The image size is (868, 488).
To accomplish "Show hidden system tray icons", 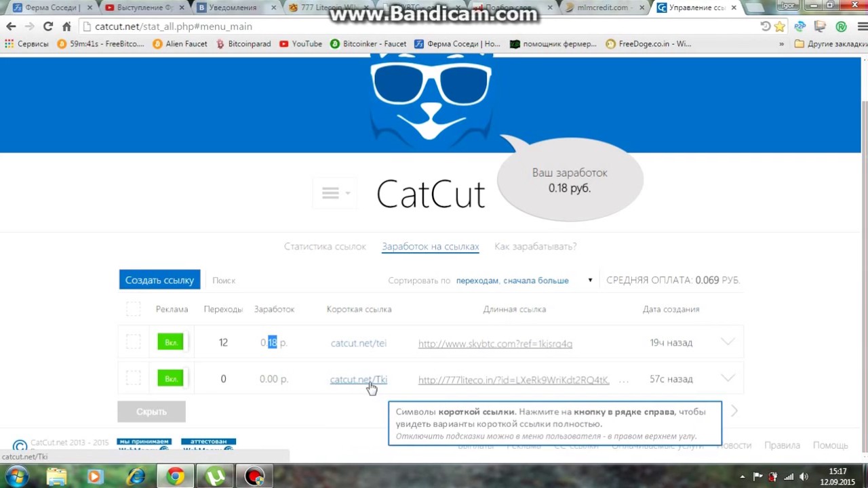I will [742, 476].
